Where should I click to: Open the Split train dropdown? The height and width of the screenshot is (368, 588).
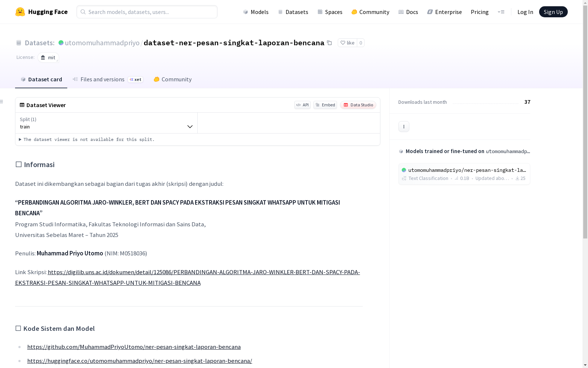[x=107, y=123]
